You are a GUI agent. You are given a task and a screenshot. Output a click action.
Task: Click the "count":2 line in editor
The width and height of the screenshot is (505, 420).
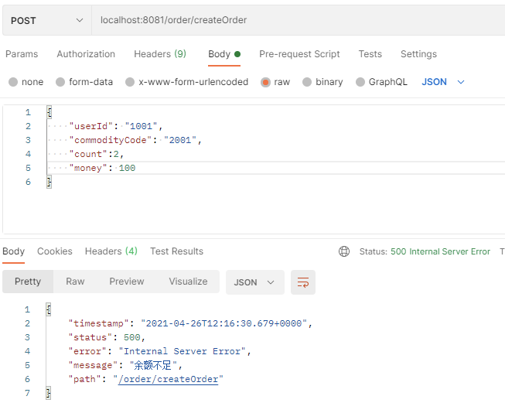(x=97, y=154)
